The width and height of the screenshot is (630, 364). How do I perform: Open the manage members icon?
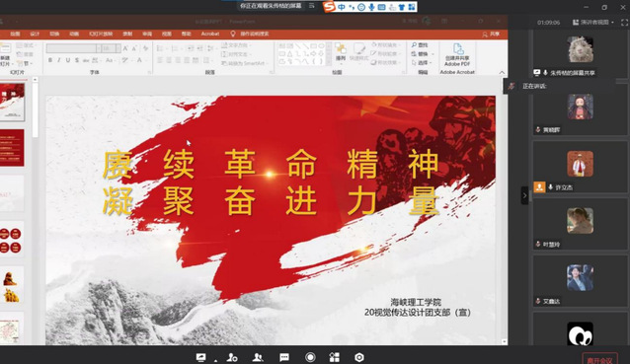pyautogui.click(x=258, y=357)
